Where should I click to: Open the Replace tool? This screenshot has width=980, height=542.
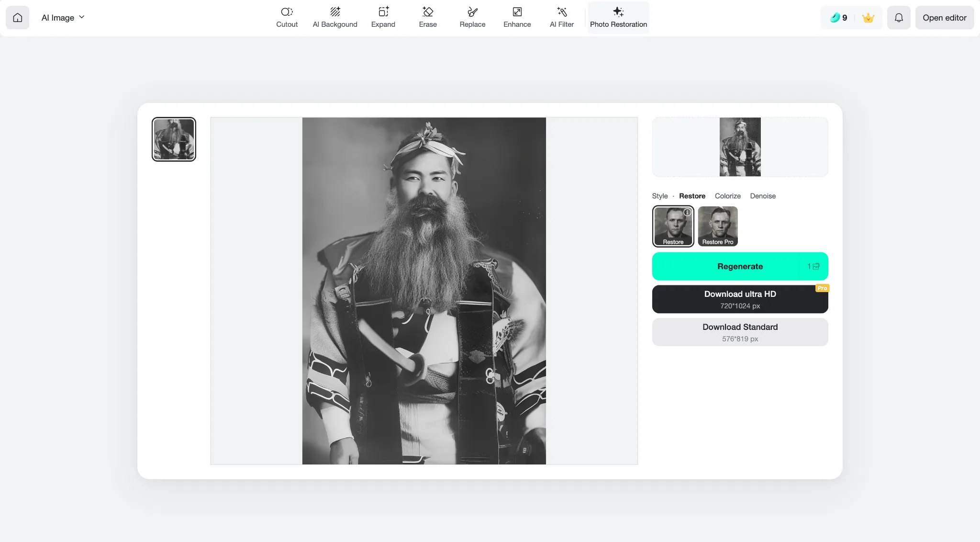(472, 17)
